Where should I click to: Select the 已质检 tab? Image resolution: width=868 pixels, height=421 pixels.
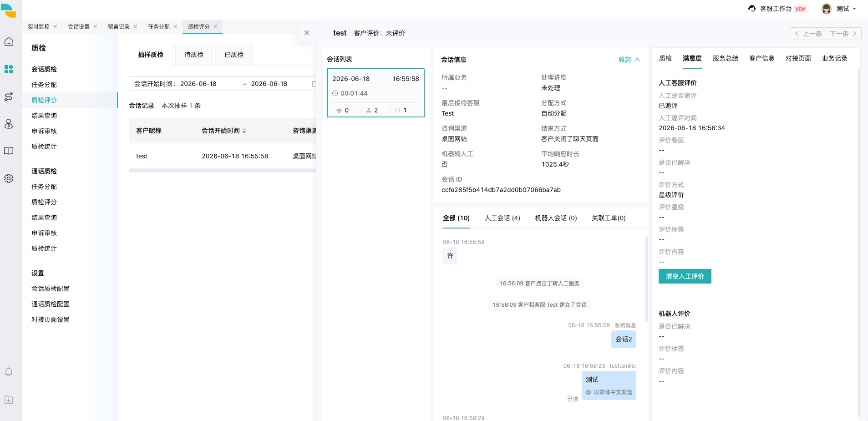pos(234,55)
